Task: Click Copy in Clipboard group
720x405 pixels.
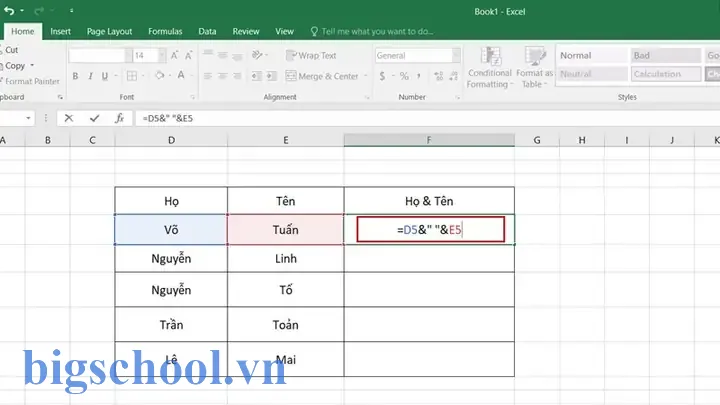Action: [13, 66]
